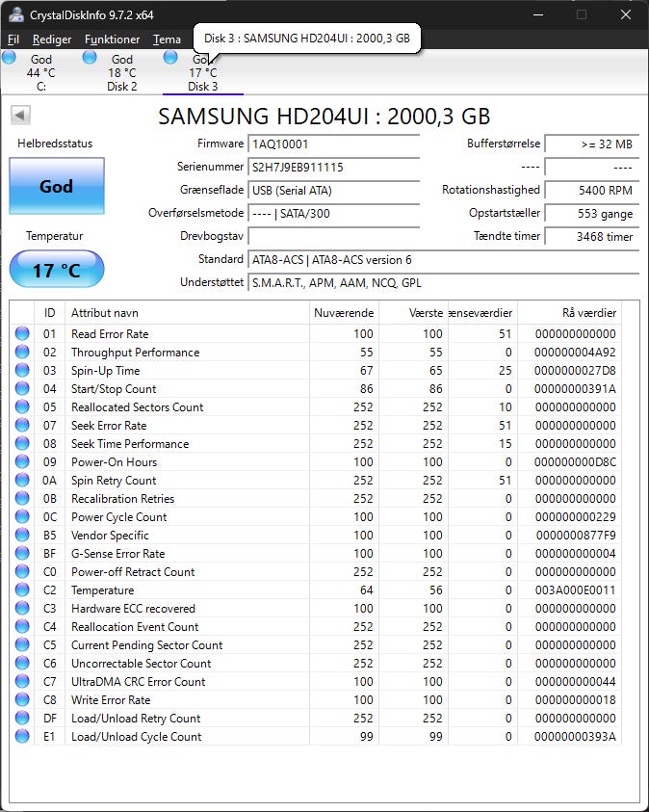
Task: Click status icon for Temperature attribute C2
Action: [x=22, y=589]
